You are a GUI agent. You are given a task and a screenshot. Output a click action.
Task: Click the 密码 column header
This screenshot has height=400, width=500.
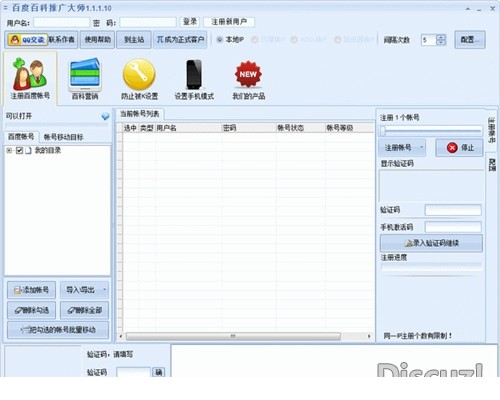tap(249, 128)
